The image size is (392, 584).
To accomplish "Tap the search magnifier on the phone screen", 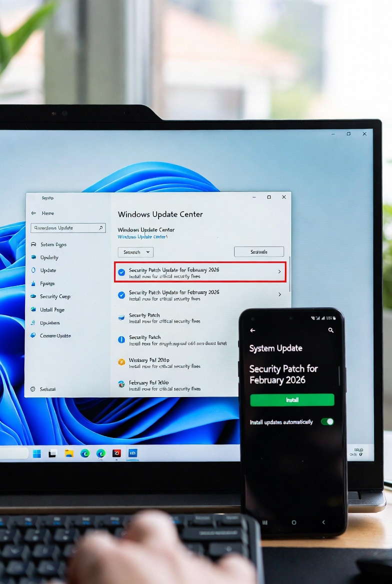I will point(330,330).
